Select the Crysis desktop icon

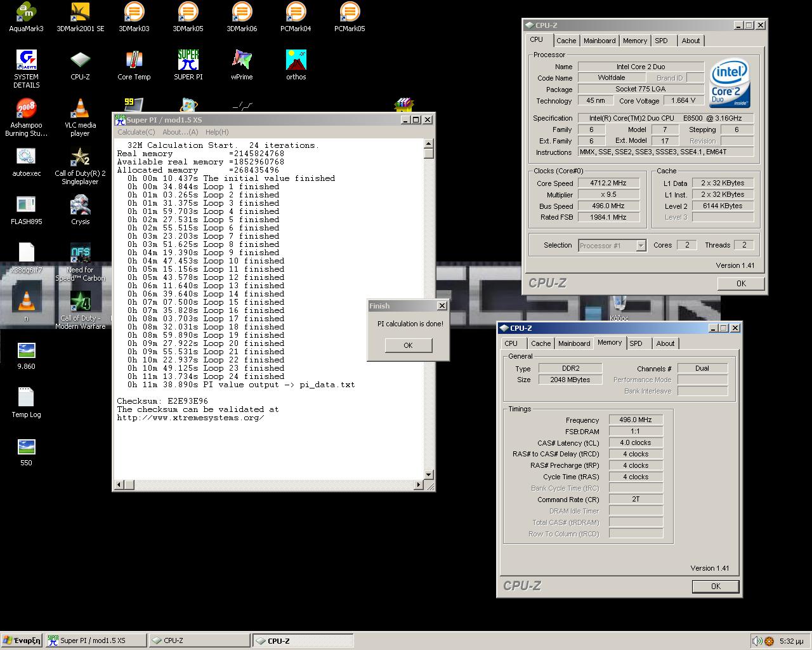tap(80, 210)
